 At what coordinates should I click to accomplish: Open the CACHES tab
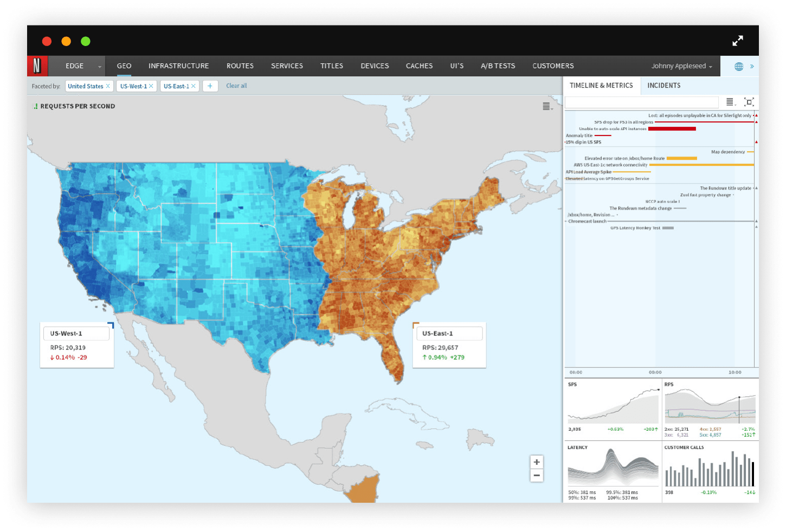pyautogui.click(x=419, y=66)
